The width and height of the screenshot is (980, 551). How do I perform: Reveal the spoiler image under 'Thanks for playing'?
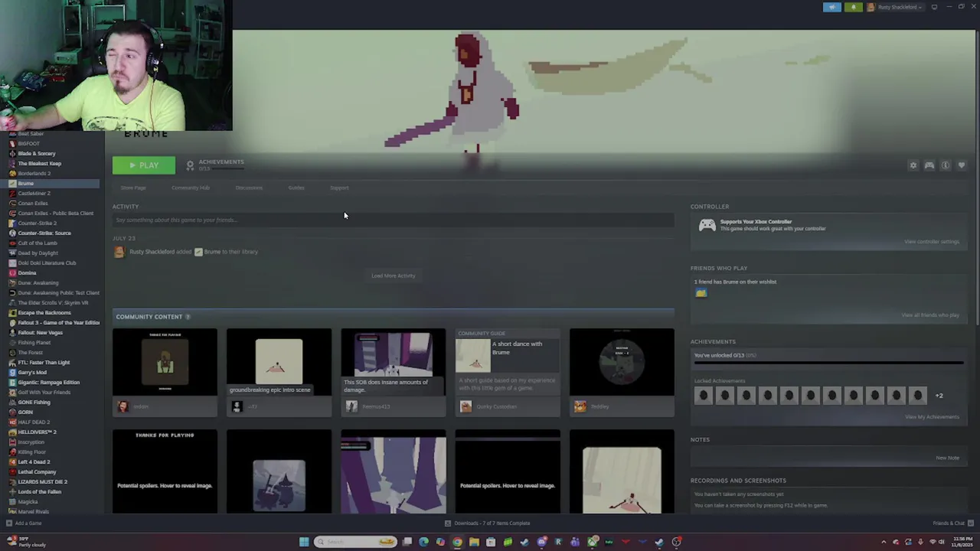(165, 471)
